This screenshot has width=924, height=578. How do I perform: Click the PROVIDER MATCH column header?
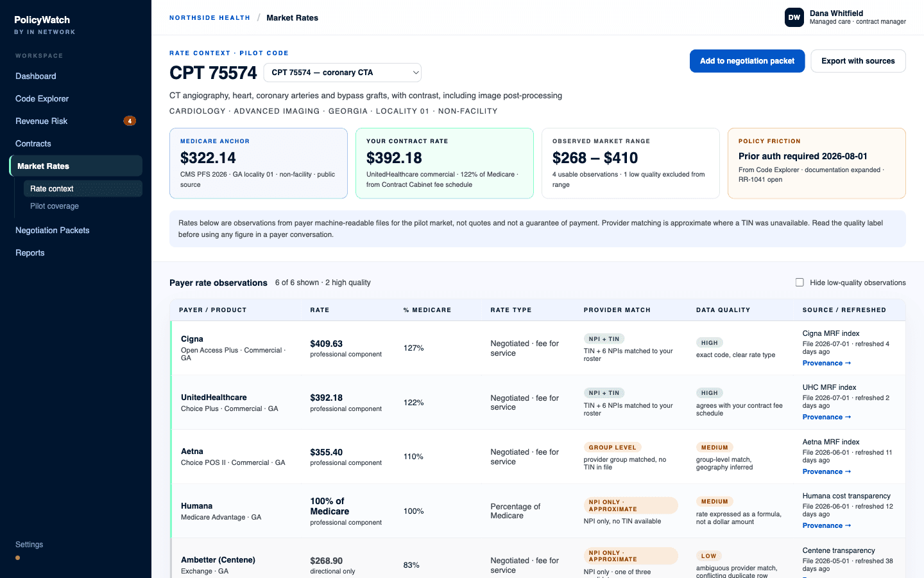[x=617, y=310]
